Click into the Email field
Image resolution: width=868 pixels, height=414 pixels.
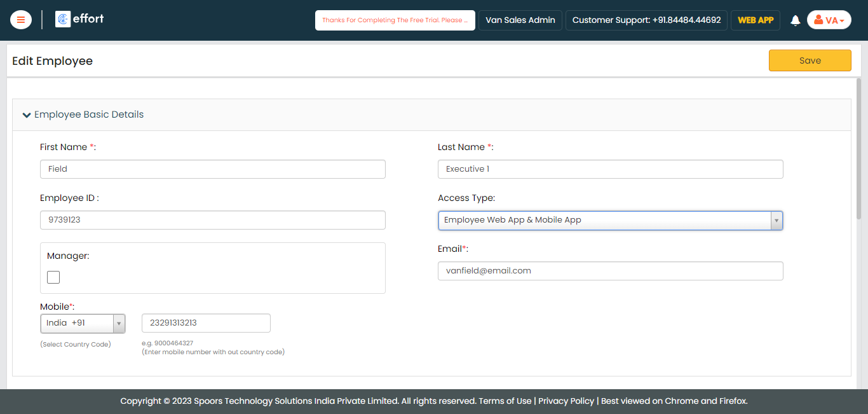[610, 271]
